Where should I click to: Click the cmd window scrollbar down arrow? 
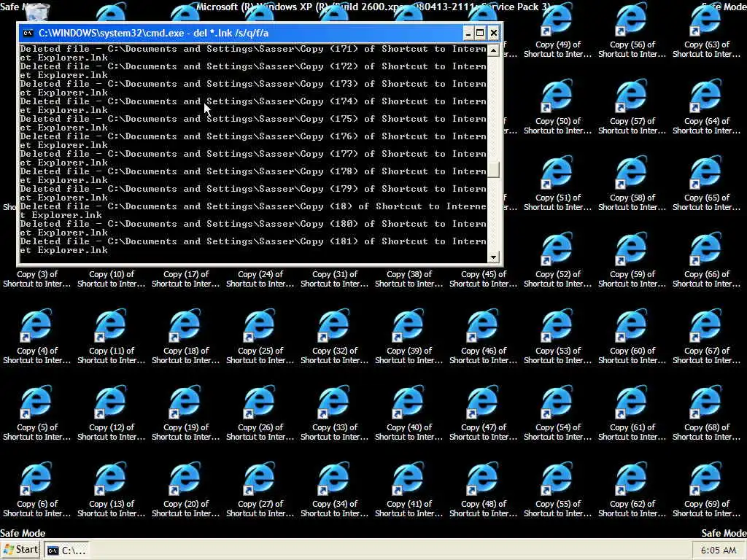pos(494,257)
